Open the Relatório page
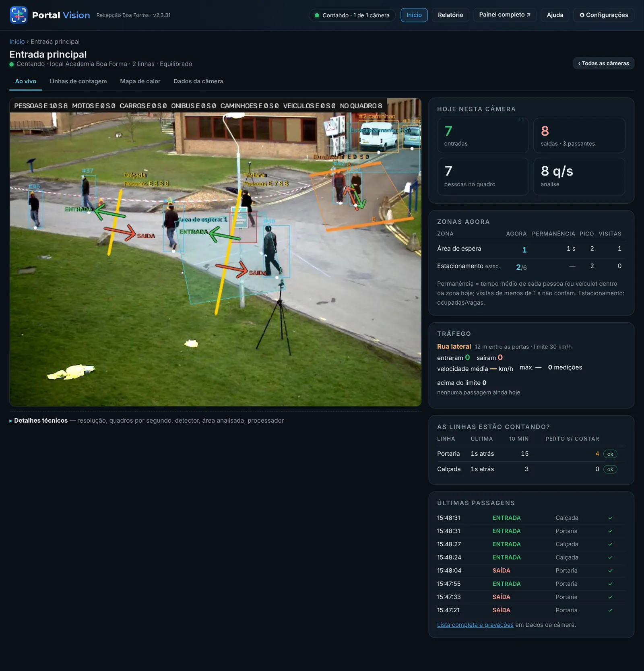Image resolution: width=644 pixels, height=671 pixels. pos(450,15)
